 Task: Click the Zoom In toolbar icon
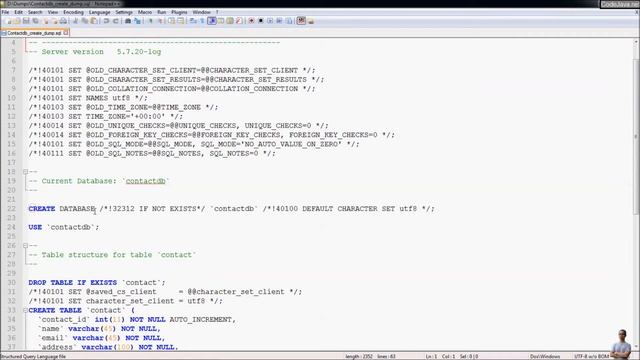coord(150,21)
